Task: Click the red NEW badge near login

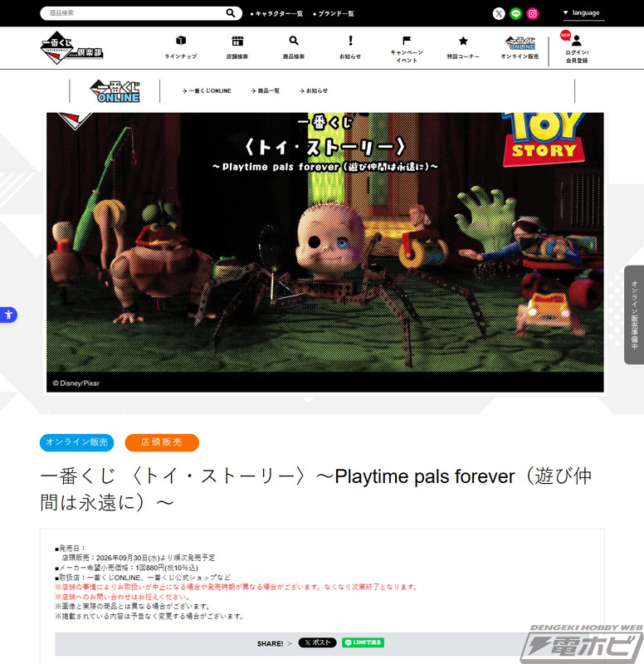Action: (565, 35)
